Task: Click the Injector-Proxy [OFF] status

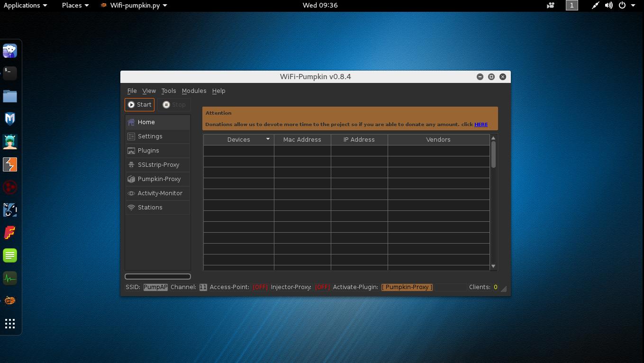Action: 322,287
